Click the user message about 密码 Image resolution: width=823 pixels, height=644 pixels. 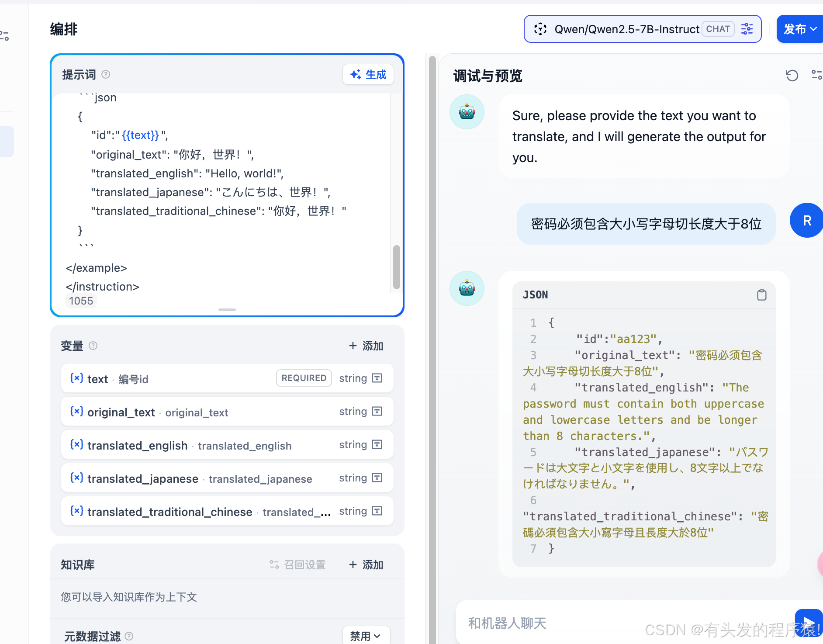[x=646, y=224]
